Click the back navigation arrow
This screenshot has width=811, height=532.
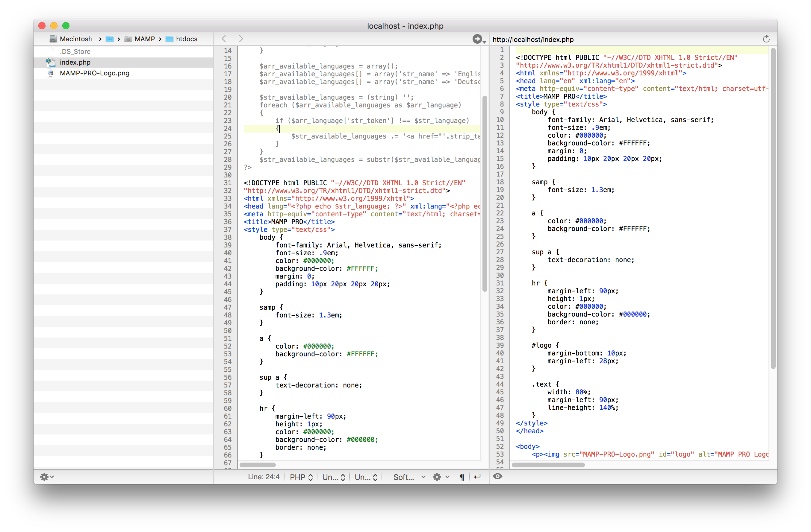pyautogui.click(x=224, y=39)
